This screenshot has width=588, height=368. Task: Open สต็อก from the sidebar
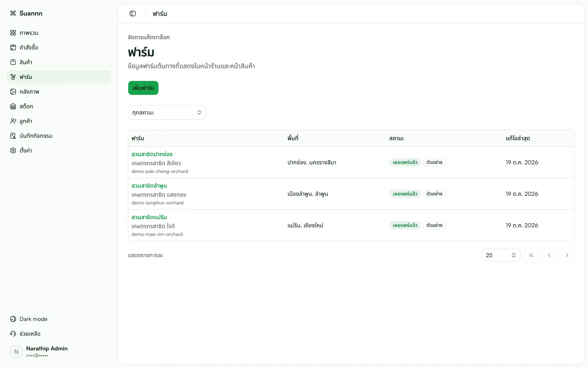point(59,106)
